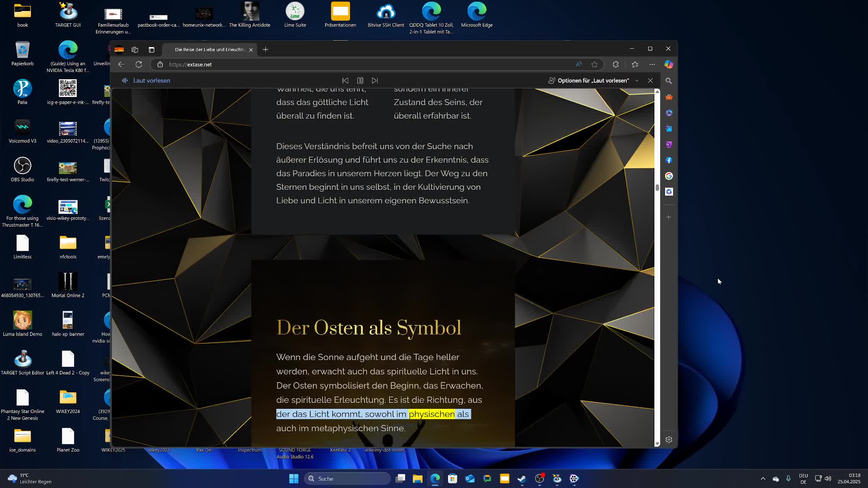Open the Google sidebar icon

pyautogui.click(x=669, y=176)
